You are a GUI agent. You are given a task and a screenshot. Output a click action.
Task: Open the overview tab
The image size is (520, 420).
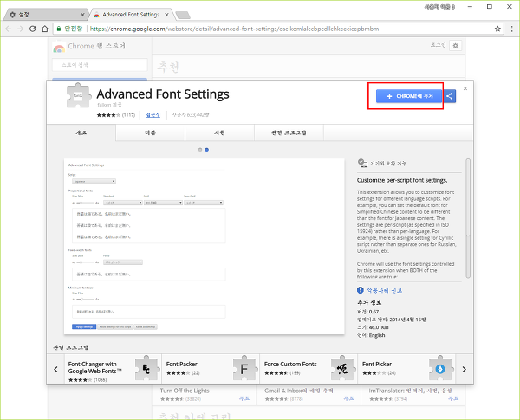point(81,132)
